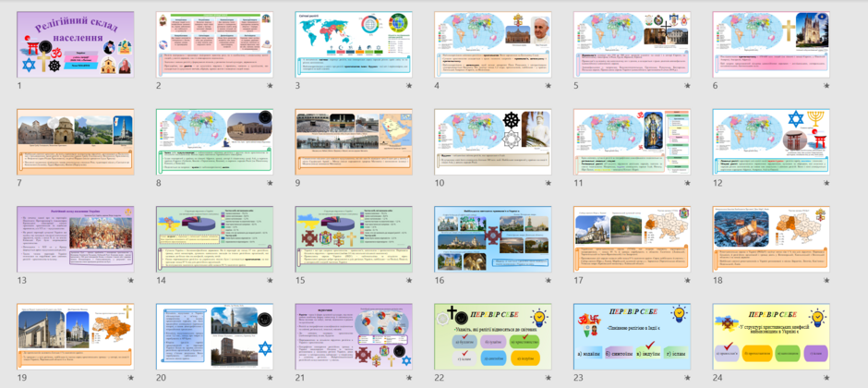Select slide 10 with Buddhism wheel
Screen dimensions: 868x388
(x=493, y=142)
